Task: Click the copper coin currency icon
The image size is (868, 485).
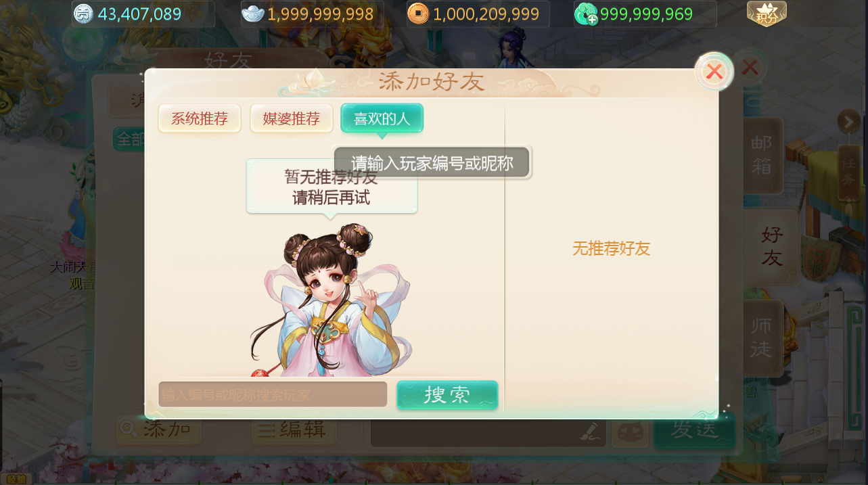Action: click(418, 14)
